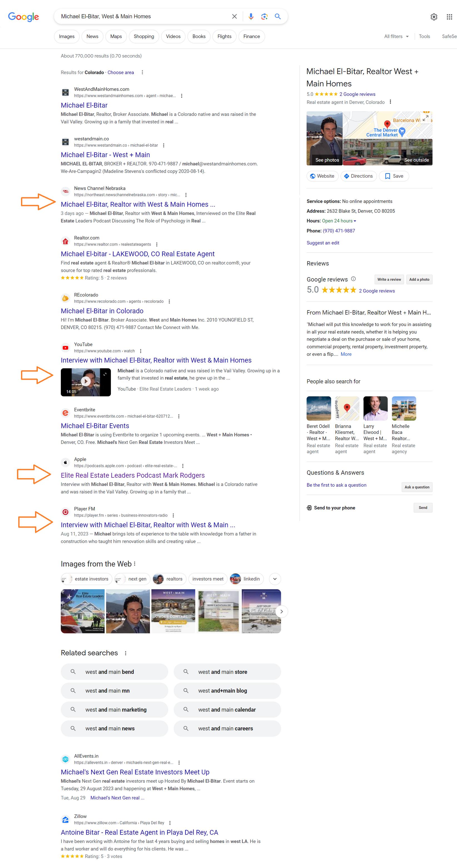457x868 pixels.
Task: Clear the search box with the X icon
Action: (234, 16)
